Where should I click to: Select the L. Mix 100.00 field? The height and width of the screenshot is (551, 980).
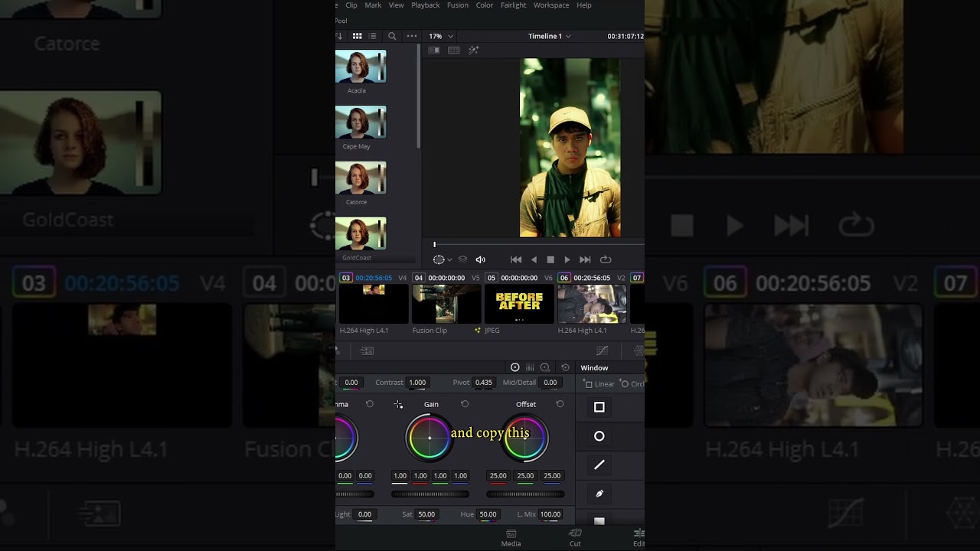pos(550,514)
